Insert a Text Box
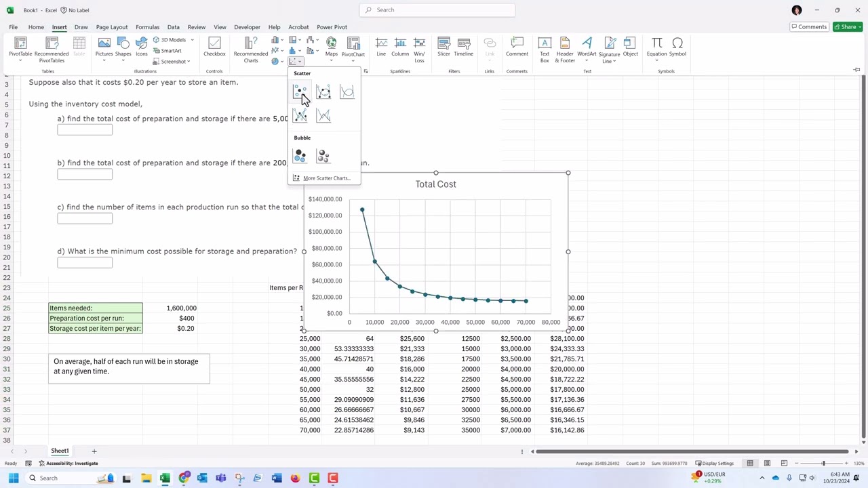This screenshot has height=488, width=868. [545, 49]
